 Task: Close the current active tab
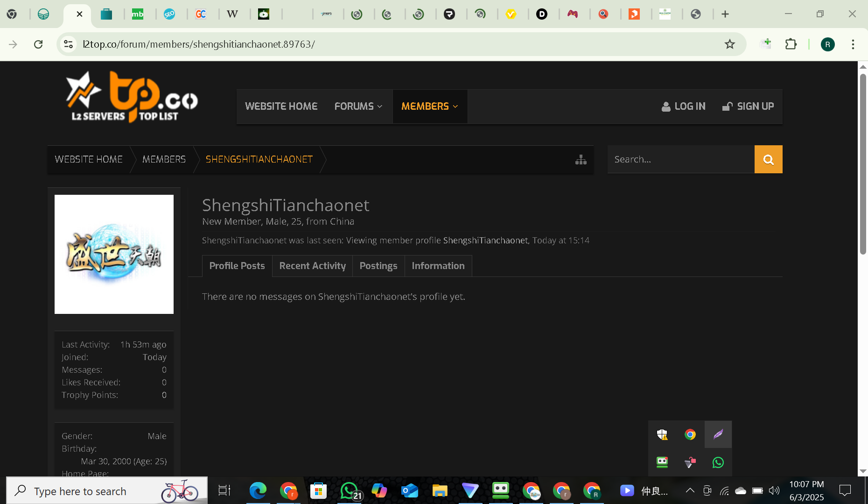[x=79, y=14]
